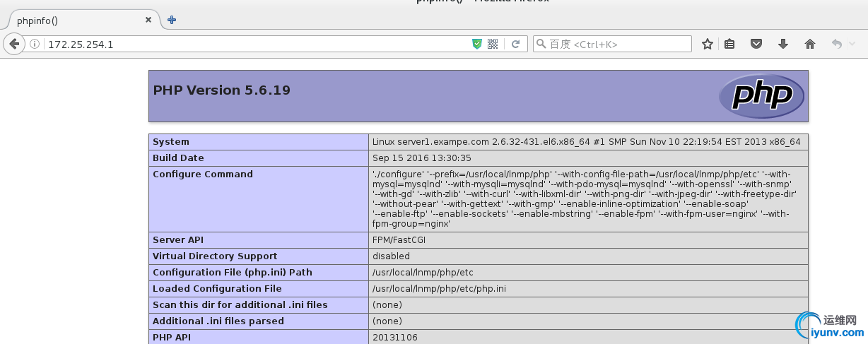Click the Build Date label
This screenshot has width=868, height=344.
pos(178,158)
